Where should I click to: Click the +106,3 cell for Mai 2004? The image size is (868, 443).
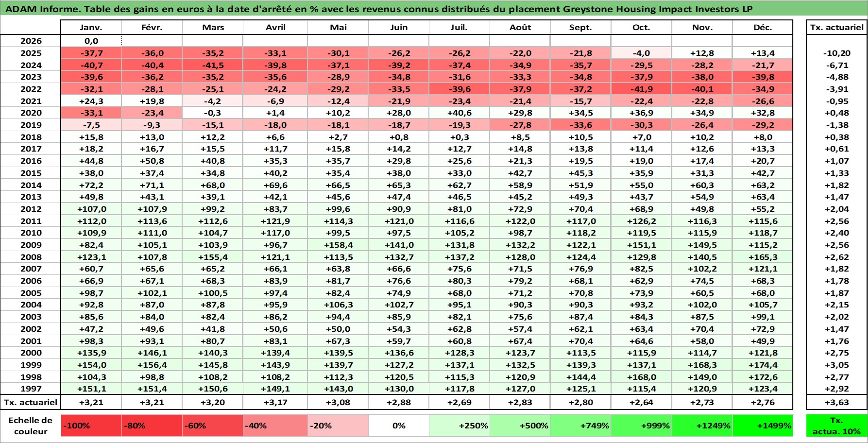pos(338,305)
